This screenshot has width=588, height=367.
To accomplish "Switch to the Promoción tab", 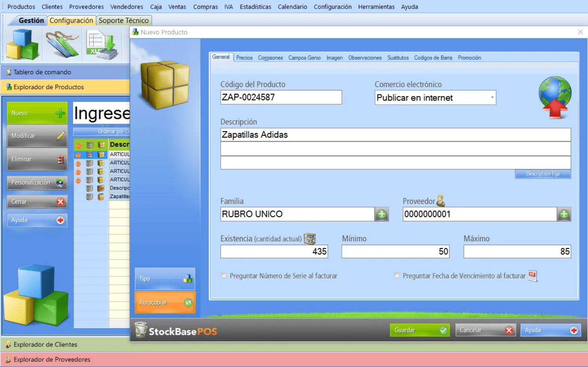I will [469, 58].
